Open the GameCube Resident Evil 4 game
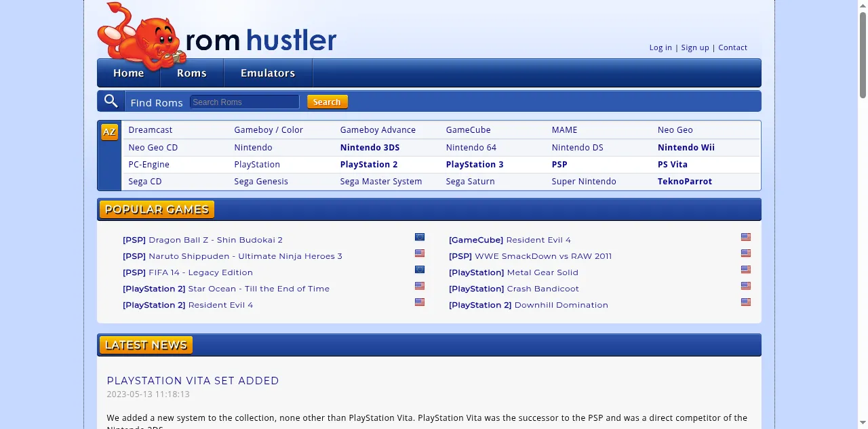The image size is (868, 429). (x=510, y=240)
